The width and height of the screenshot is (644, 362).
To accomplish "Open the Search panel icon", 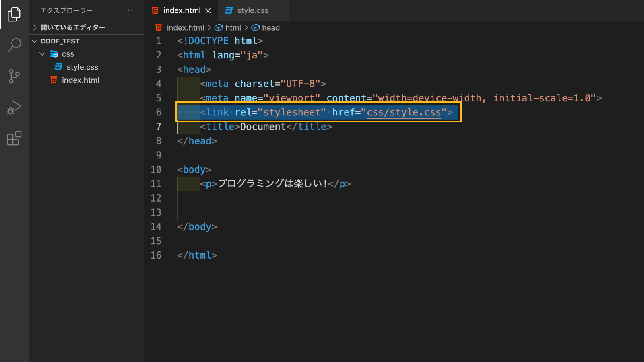I will 14,45.
